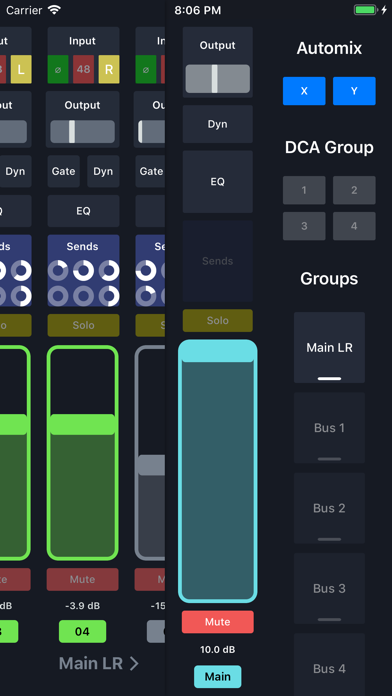Viewport: 392px width, 696px height.
Task: Solo channel 04
Action: click(83, 325)
